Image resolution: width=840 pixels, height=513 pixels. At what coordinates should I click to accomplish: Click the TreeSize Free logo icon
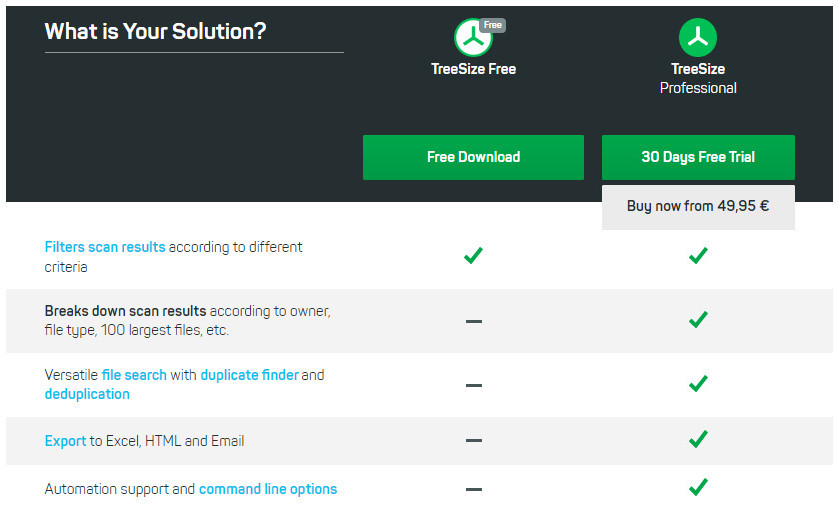(x=473, y=37)
